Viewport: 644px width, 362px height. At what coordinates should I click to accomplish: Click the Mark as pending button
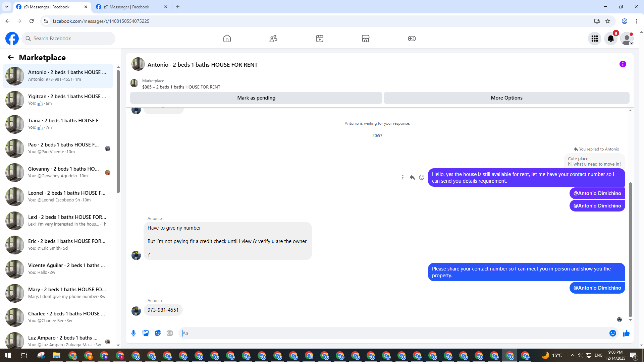coord(256,98)
